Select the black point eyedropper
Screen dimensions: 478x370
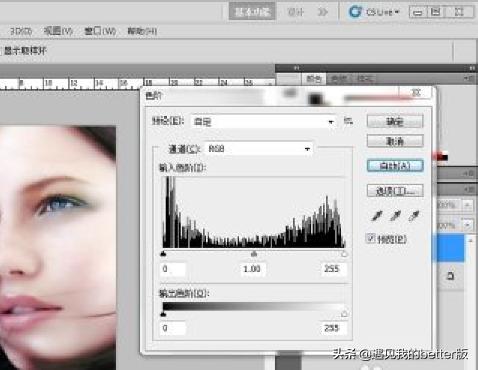(377, 216)
